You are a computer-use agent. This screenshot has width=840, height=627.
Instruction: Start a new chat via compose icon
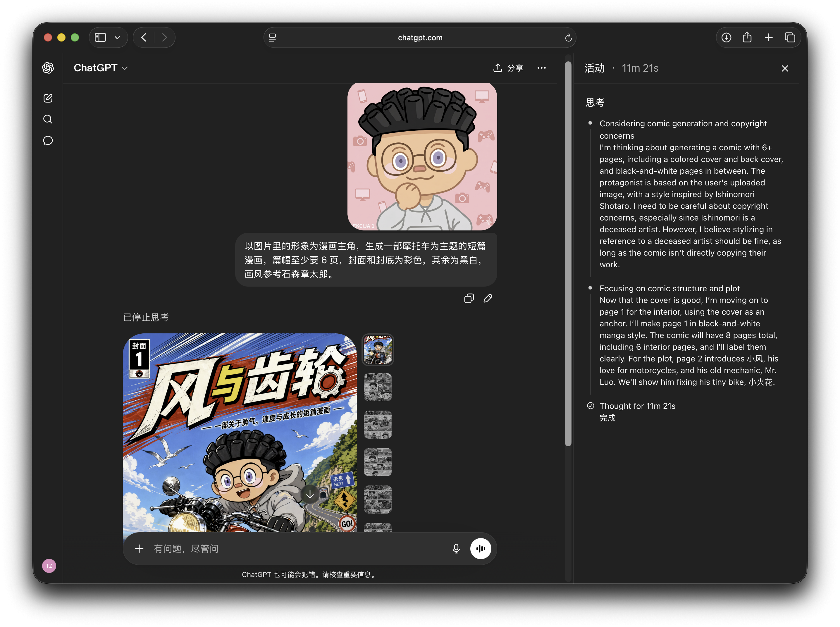[48, 98]
